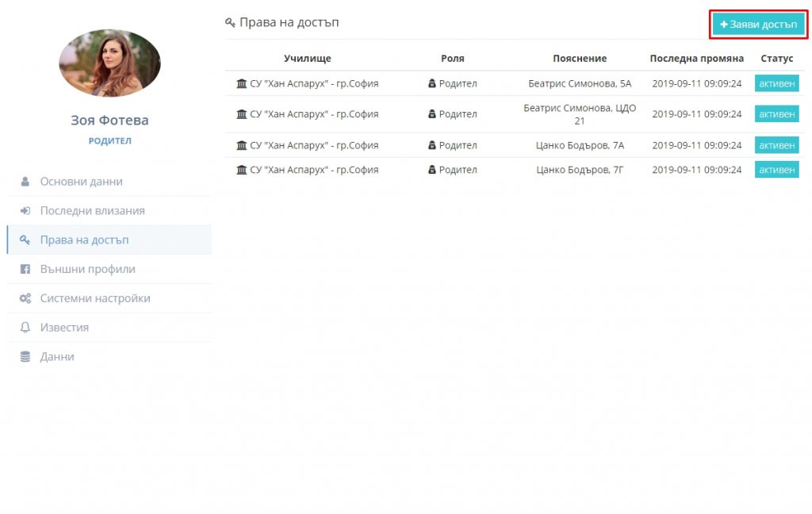The height and width of the screenshot is (514, 812).
Task: Click the активен status badge for Цанко Бодъров, 7А
Action: click(x=777, y=146)
